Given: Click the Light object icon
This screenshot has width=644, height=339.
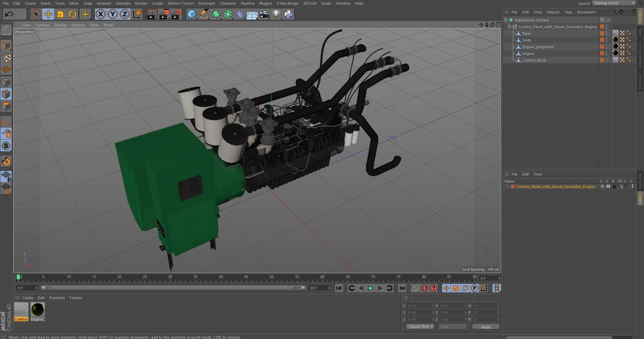Looking at the screenshot, I should coord(276,14).
